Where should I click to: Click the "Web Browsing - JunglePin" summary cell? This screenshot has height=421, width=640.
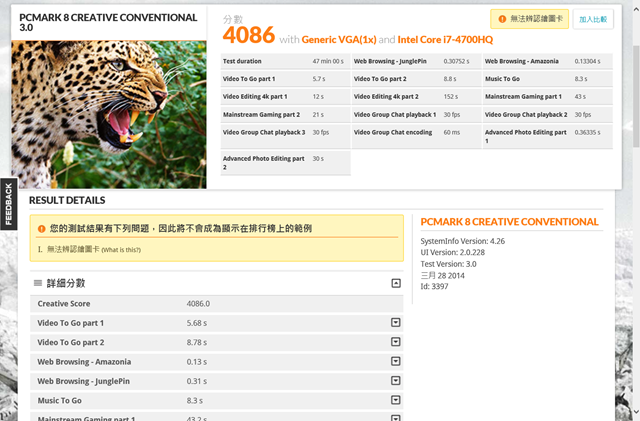point(390,61)
